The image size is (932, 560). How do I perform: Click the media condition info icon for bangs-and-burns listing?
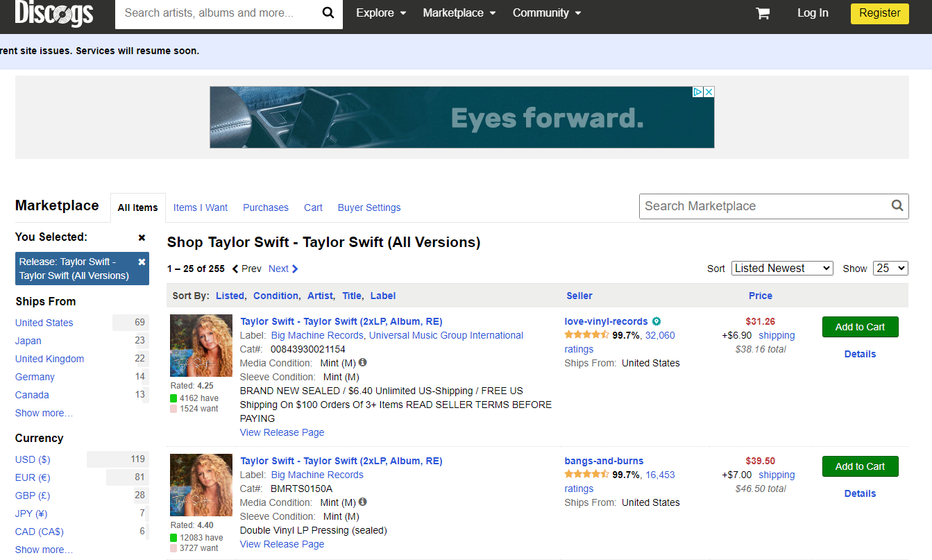pos(362,502)
